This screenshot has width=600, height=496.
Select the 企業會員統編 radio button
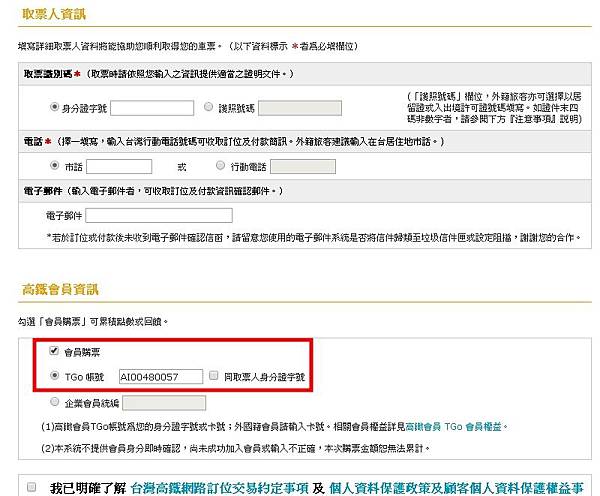point(55,401)
